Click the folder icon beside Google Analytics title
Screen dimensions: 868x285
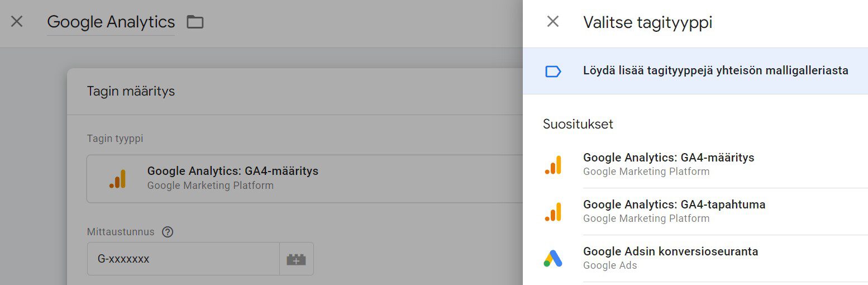click(x=195, y=22)
